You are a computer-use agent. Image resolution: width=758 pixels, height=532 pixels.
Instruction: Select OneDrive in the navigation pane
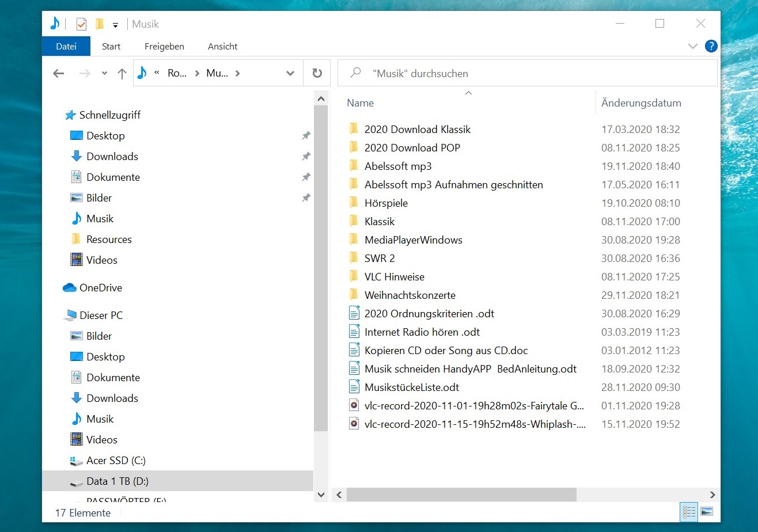click(x=100, y=287)
